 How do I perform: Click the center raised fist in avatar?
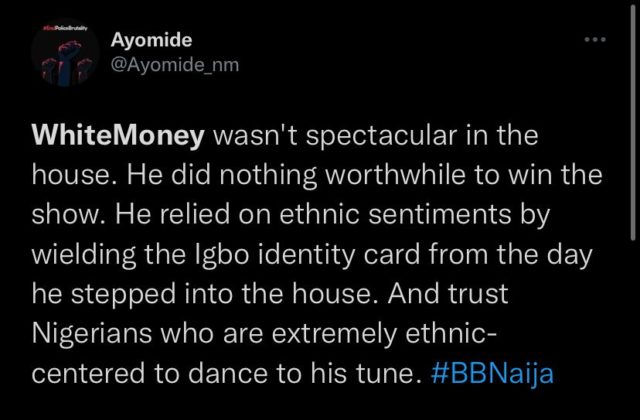point(64,61)
